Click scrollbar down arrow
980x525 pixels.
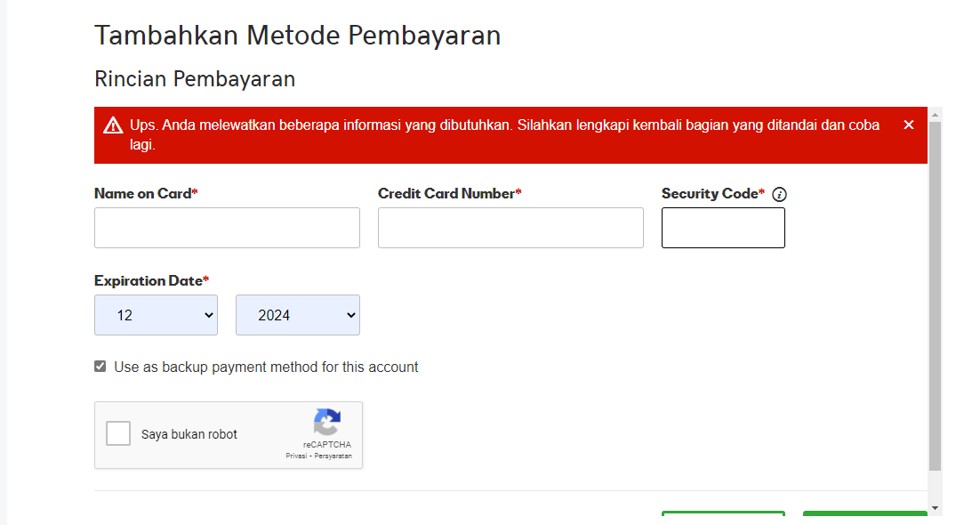pos(935,508)
